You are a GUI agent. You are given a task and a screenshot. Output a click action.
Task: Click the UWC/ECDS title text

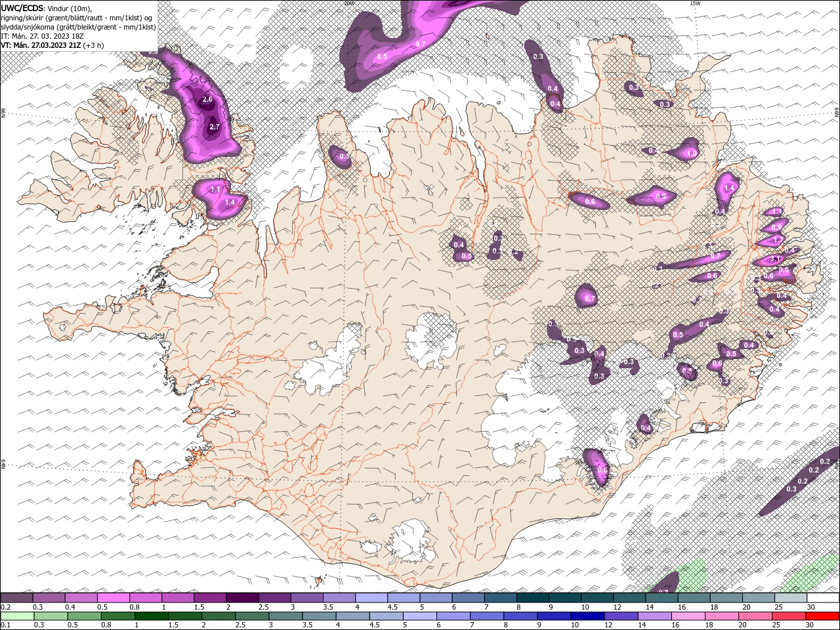pyautogui.click(x=22, y=8)
